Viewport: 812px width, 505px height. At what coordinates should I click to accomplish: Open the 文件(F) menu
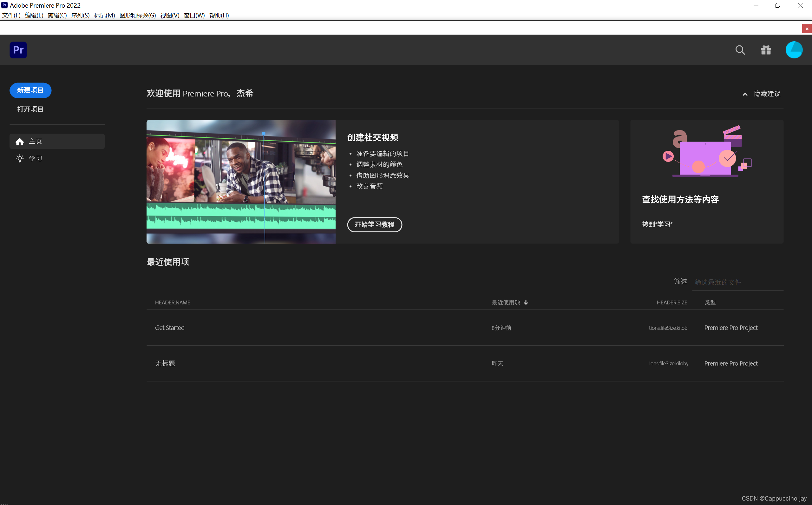point(11,15)
